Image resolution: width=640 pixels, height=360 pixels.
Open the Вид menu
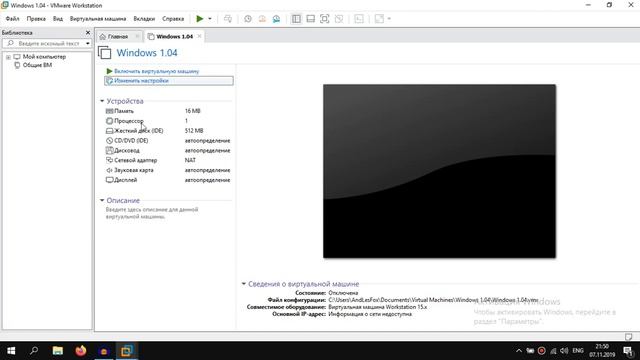[58, 19]
